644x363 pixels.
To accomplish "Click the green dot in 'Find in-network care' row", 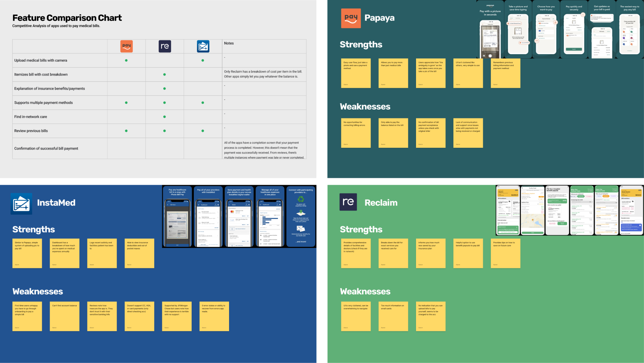I will (x=164, y=117).
